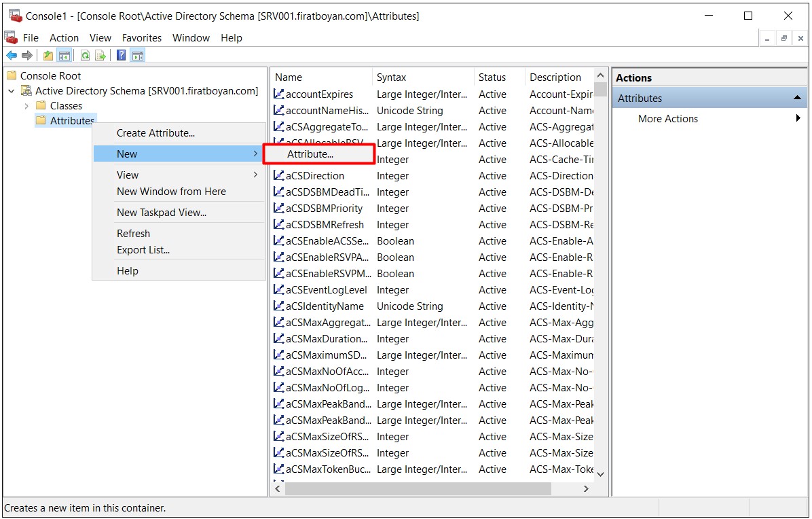This screenshot has width=812, height=519.
Task: Toggle the Show/Hide Console Tree toolbar icon
Action: coord(64,56)
